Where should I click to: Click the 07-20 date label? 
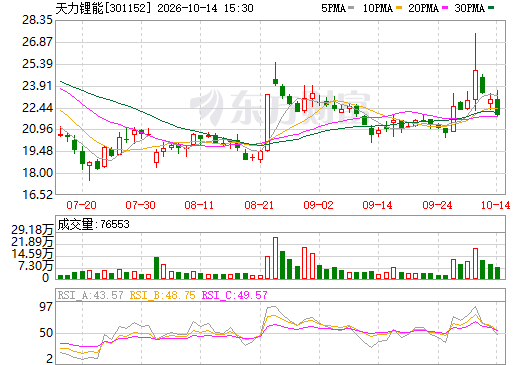click(x=81, y=205)
